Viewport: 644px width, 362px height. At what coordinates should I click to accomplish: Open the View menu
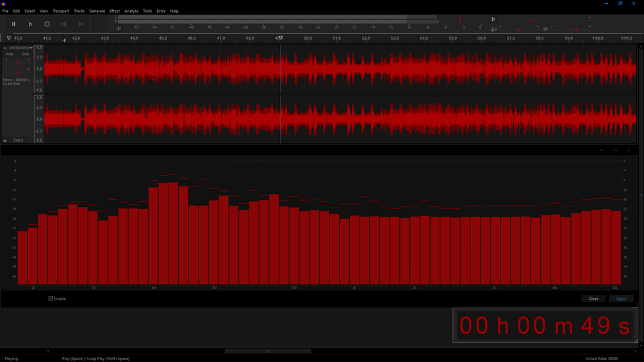44,11
